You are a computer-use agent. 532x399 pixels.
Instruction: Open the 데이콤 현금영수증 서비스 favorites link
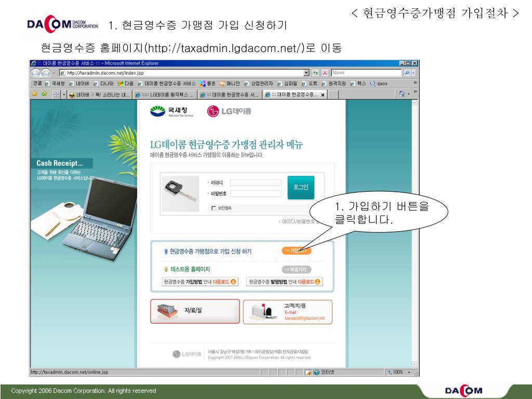click(x=167, y=84)
